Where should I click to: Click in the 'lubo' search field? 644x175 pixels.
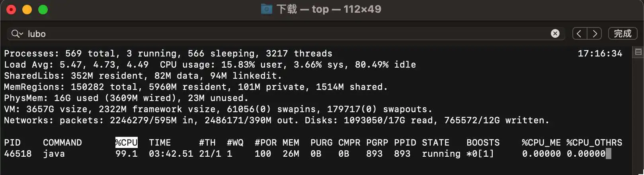[279, 34]
